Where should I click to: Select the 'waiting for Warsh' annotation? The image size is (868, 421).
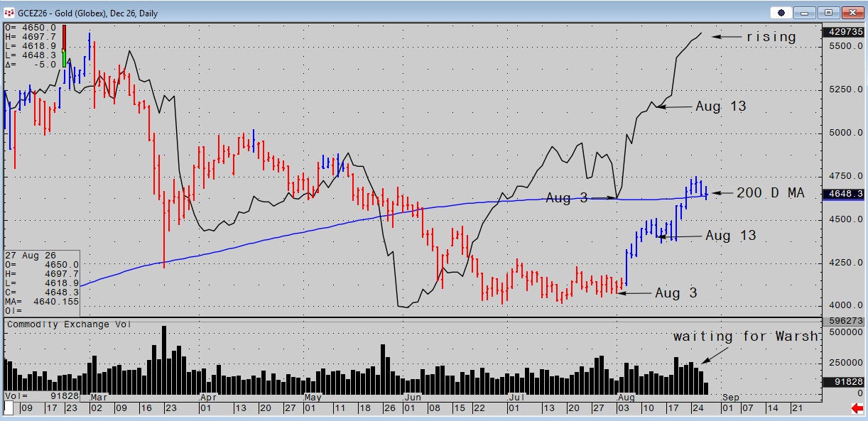[746, 336]
